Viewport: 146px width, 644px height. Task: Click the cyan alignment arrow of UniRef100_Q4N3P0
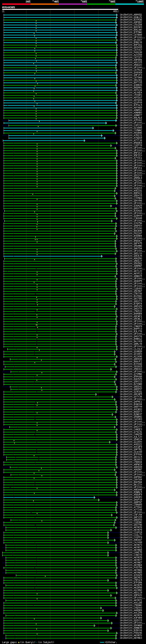(50, 498)
